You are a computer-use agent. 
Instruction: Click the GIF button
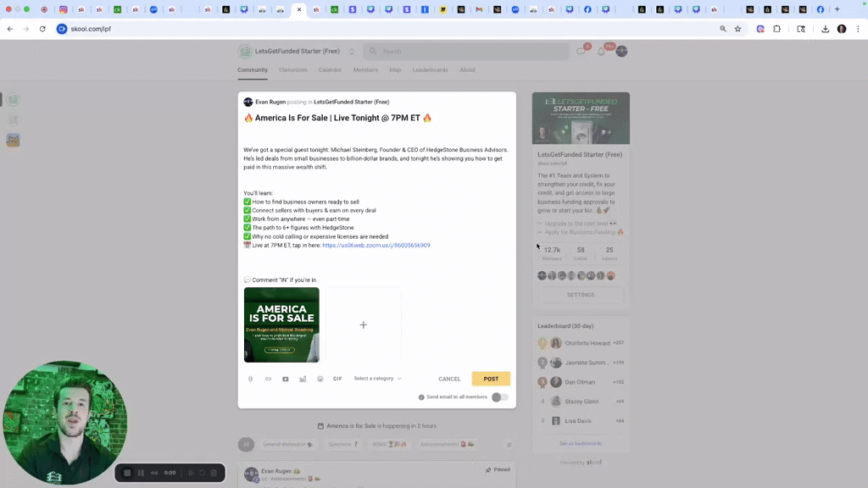[337, 379]
